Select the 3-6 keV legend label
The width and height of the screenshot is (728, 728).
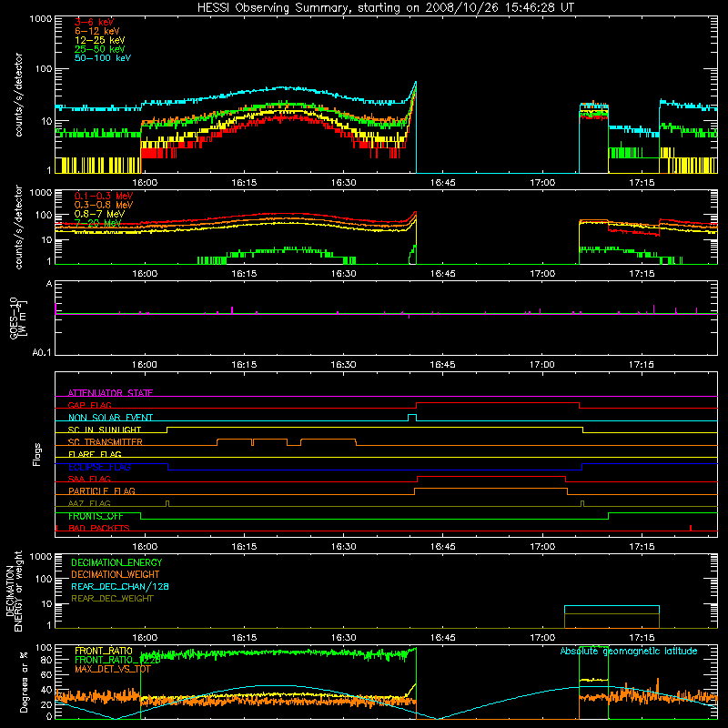(x=95, y=22)
